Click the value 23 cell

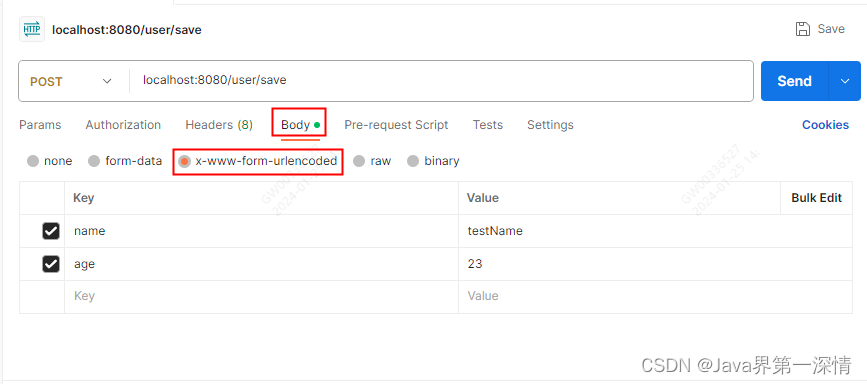(x=655, y=264)
